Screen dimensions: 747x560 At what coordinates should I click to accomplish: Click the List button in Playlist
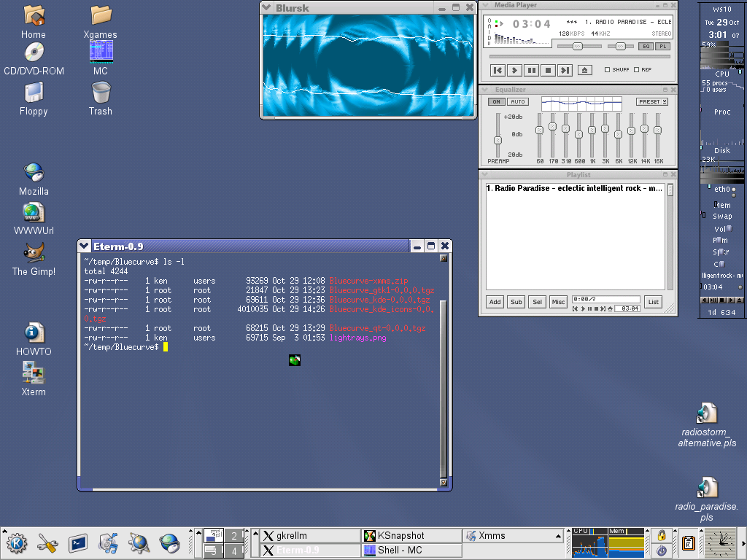click(653, 302)
